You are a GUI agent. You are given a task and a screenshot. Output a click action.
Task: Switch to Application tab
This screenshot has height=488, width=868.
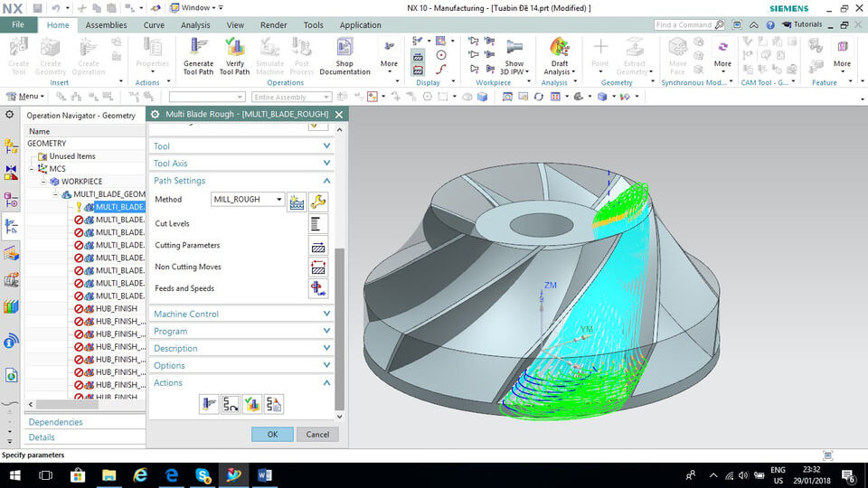click(x=361, y=25)
